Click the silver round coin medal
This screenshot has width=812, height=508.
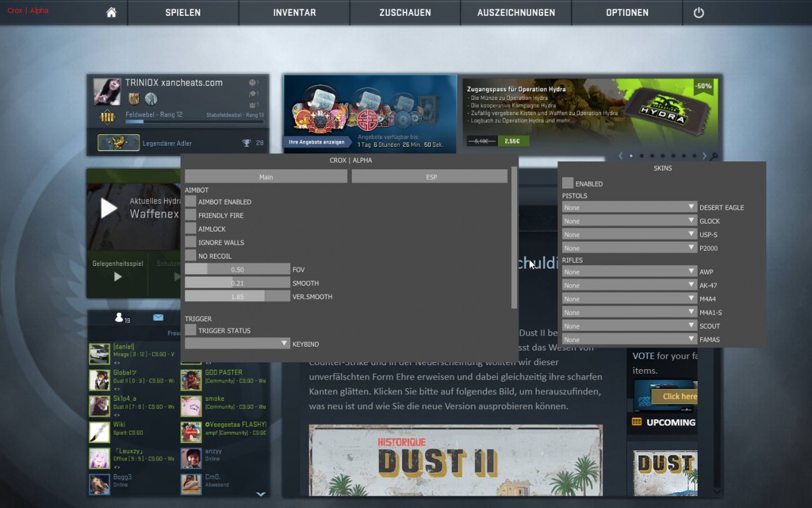(x=151, y=99)
